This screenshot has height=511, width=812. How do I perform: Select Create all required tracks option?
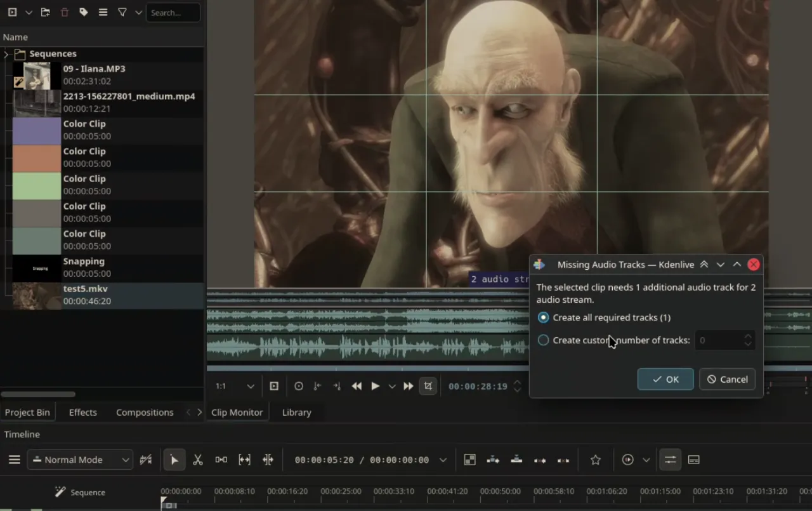(603, 317)
